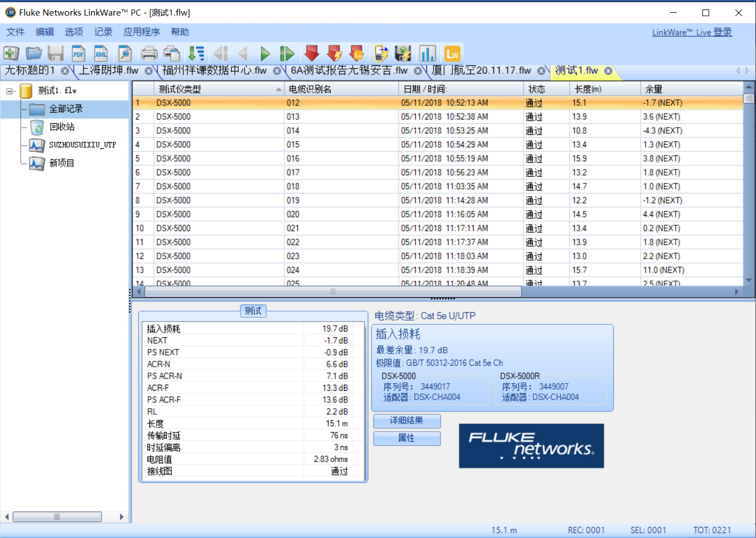Image resolution: width=756 pixels, height=538 pixels.
Task: Open the 应用程序 menu
Action: pyautogui.click(x=141, y=32)
